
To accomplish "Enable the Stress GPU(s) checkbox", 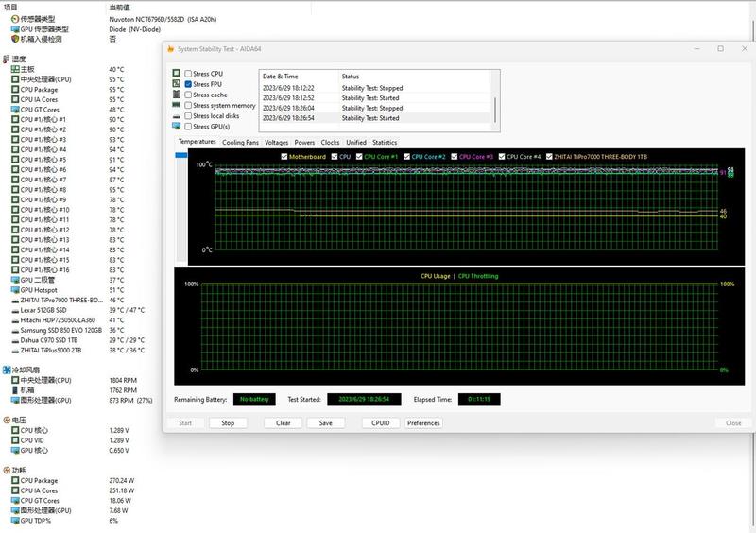I will (x=188, y=127).
